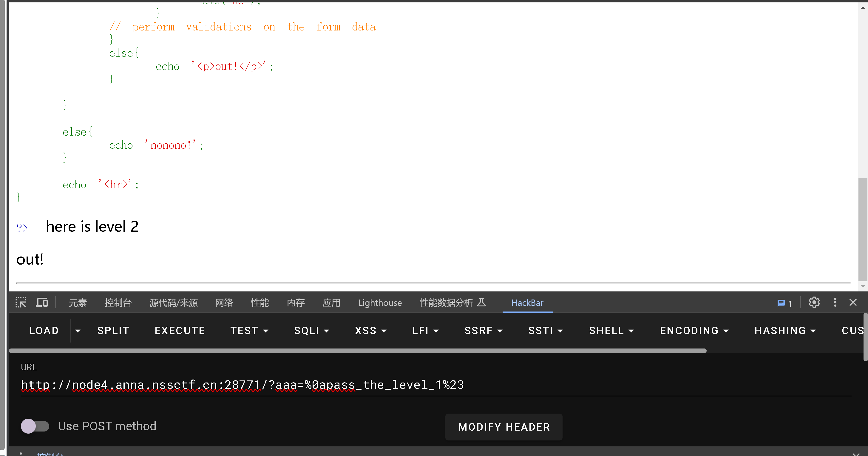Click the flask icon beside 性能数据分析

pos(481,302)
